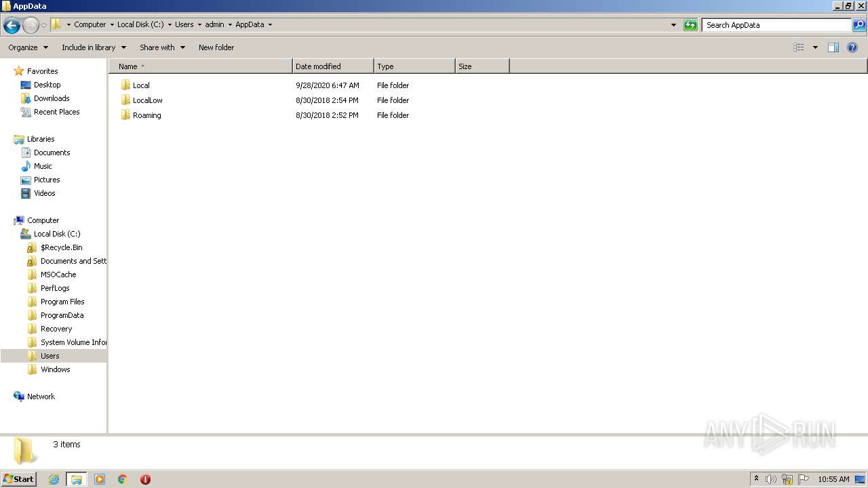Select LocalLow's date 8/30/2018 2:54 PM

point(327,100)
